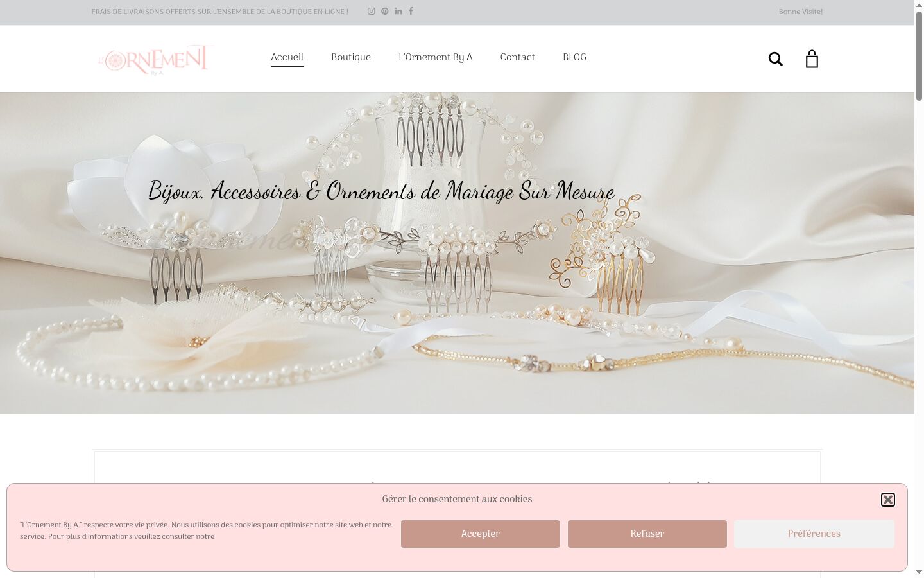924x578 pixels.
Task: Open the BLOG menu item
Action: click(x=574, y=57)
